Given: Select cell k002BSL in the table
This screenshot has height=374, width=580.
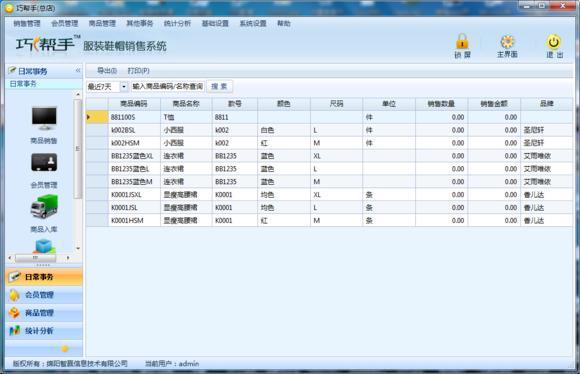Looking at the screenshot, I should pyautogui.click(x=134, y=130).
